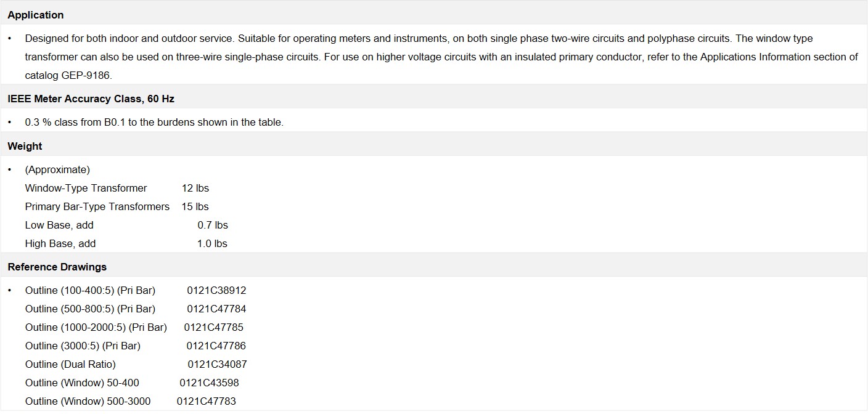Click the Weight section header
Viewport: 868px width, 414px height.
[25, 146]
